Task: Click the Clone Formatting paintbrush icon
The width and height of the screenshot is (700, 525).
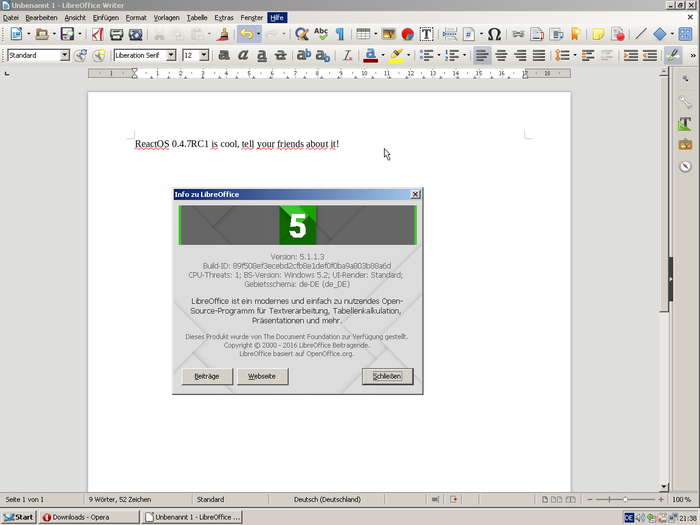Action: (x=222, y=34)
